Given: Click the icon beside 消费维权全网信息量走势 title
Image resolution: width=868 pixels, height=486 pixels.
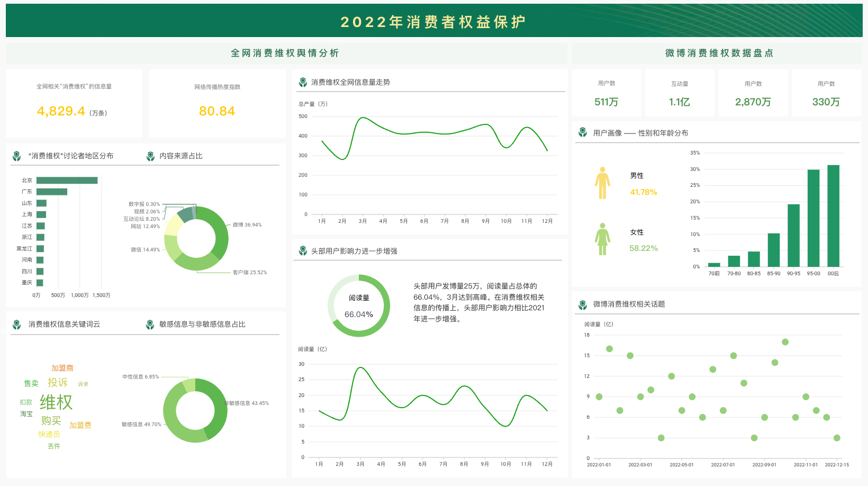Looking at the screenshot, I should pyautogui.click(x=303, y=82).
